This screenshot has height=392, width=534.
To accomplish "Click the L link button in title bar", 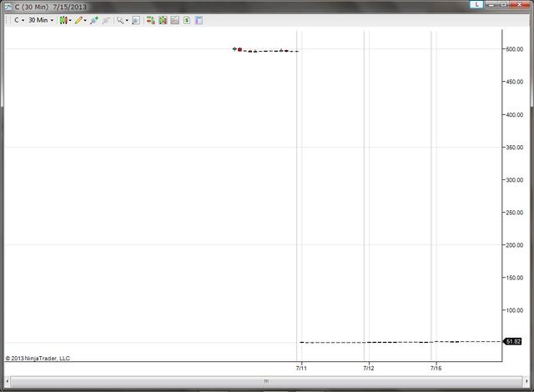I will point(476,4).
